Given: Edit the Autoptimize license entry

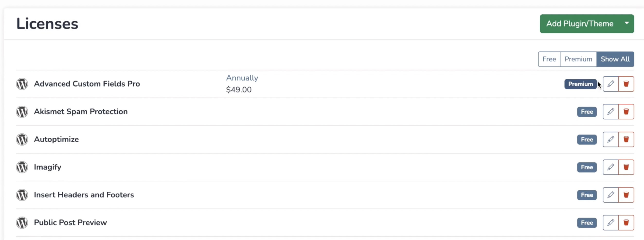Looking at the screenshot, I should [610, 139].
